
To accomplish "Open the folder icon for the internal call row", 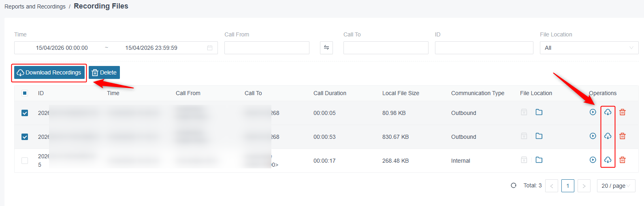I will [x=539, y=160].
